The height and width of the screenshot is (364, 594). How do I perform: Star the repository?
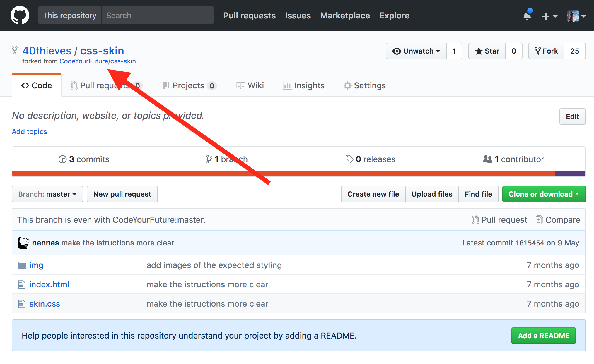487,51
